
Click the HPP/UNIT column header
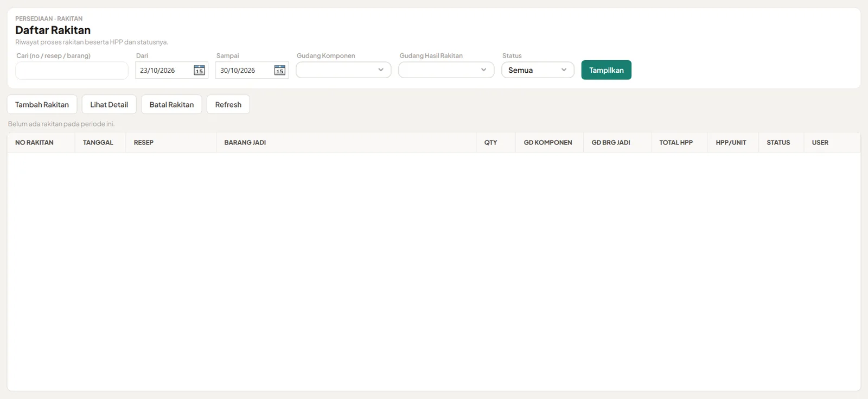click(x=733, y=143)
